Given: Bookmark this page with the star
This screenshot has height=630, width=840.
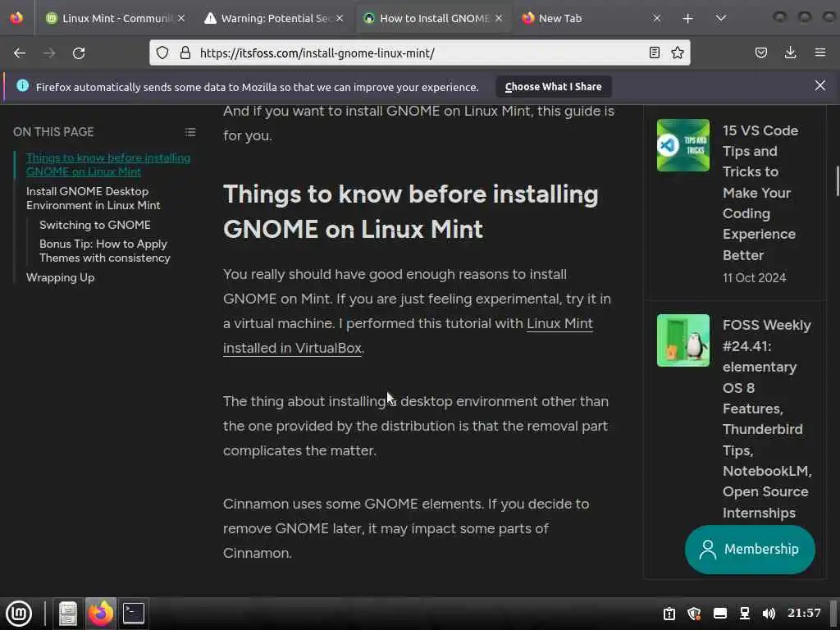Looking at the screenshot, I should tap(678, 52).
